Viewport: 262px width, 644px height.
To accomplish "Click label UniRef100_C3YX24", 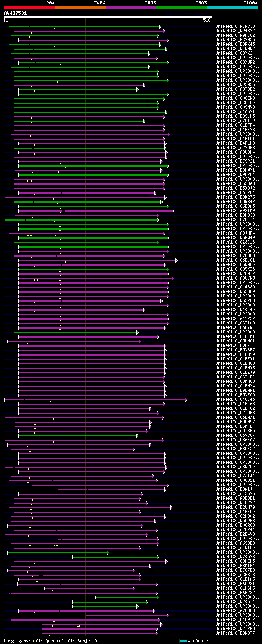I will point(235,54).
